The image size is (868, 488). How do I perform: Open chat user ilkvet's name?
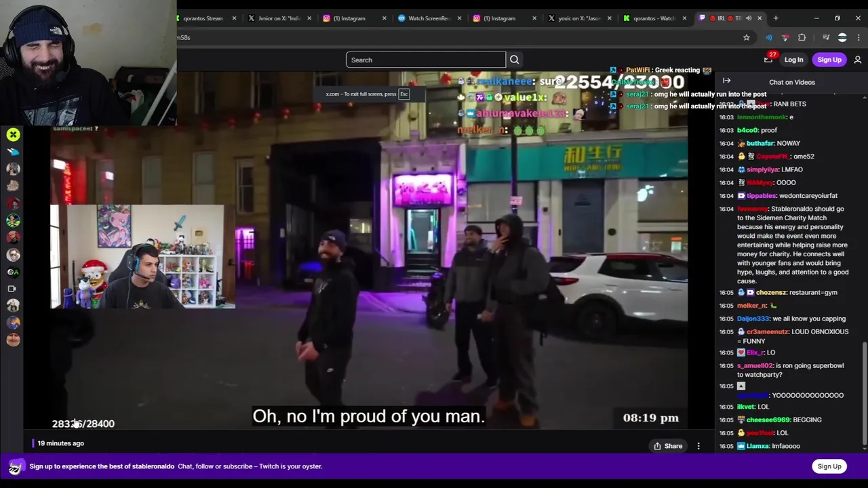pos(746,407)
